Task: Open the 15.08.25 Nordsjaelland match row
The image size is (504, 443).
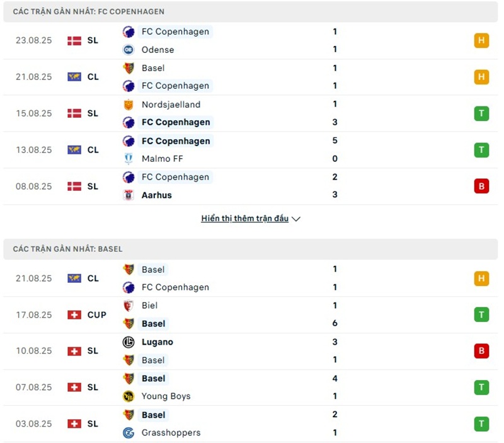Action: pyautogui.click(x=252, y=113)
